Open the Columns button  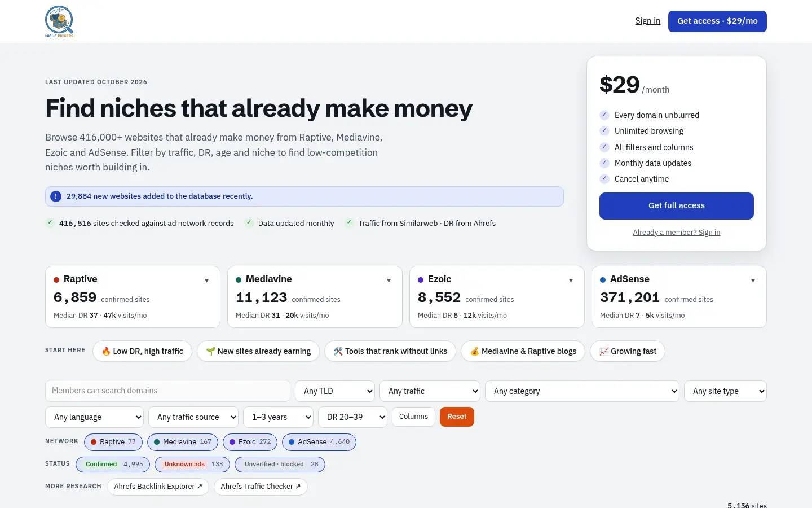[x=413, y=417]
